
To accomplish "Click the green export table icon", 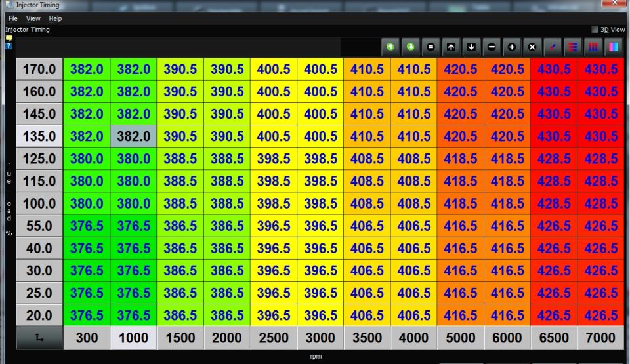I will pyautogui.click(x=390, y=47).
